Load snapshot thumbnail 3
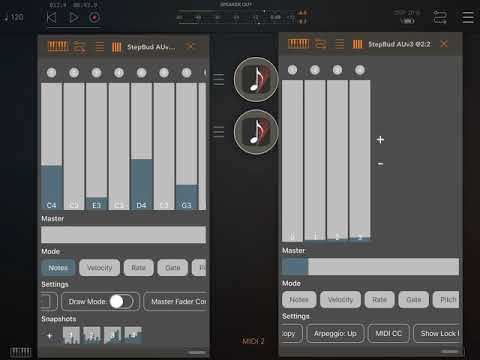This screenshot has height=360, width=480. (113, 335)
